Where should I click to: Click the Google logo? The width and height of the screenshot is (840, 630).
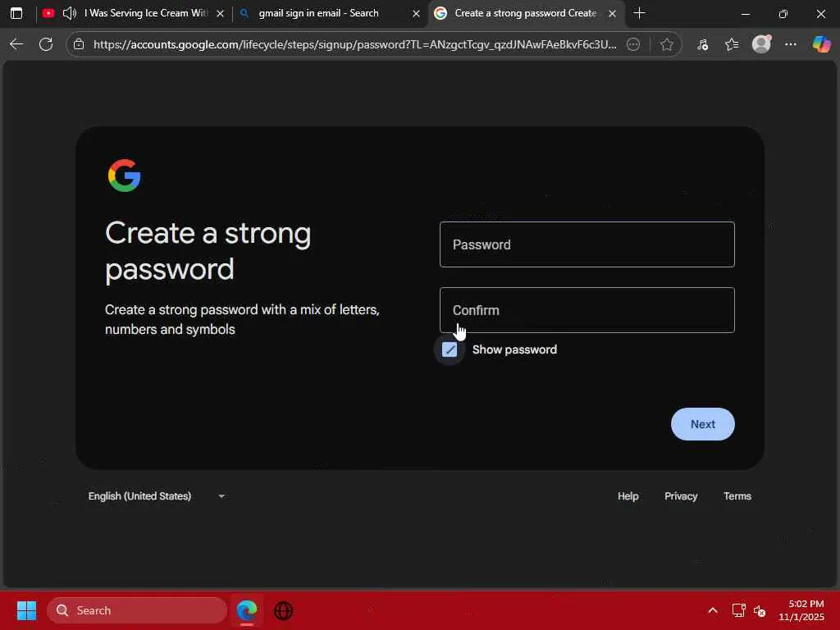tap(125, 176)
